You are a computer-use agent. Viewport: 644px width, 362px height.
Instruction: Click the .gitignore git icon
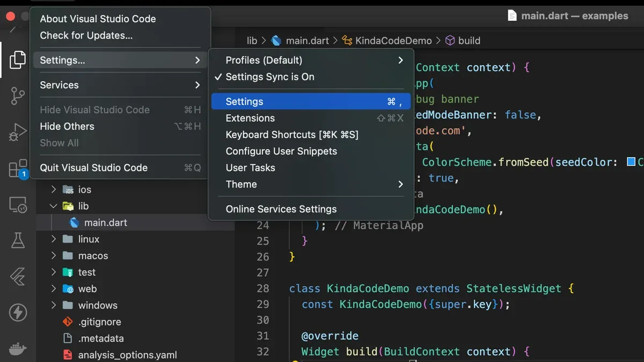(68, 322)
